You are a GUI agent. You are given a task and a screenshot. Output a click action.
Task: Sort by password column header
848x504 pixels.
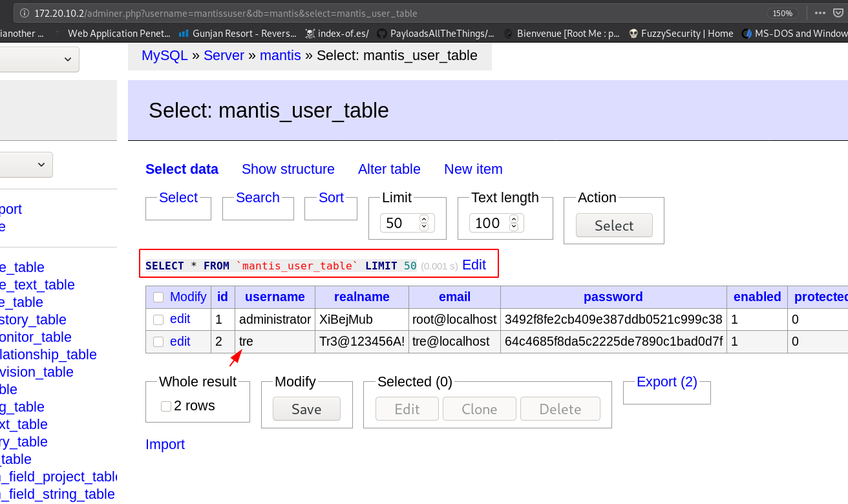point(613,297)
